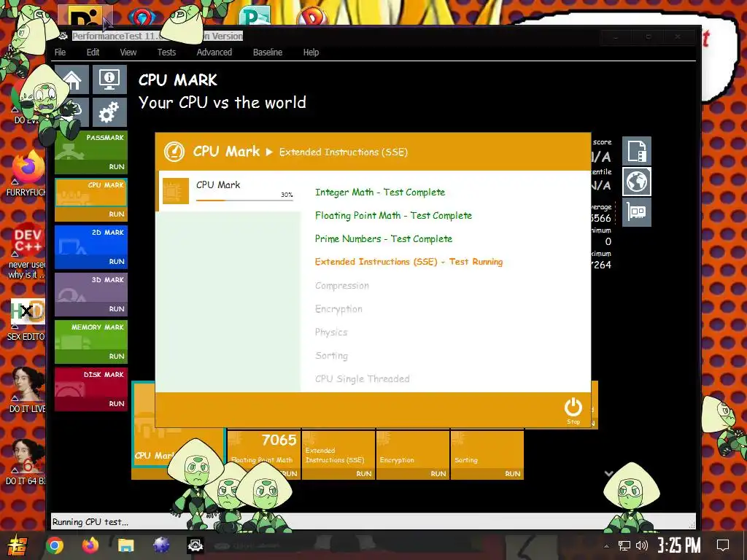This screenshot has width=747, height=560.
Task: Click 'Running CPU test...' status bar text
Action: (90, 522)
